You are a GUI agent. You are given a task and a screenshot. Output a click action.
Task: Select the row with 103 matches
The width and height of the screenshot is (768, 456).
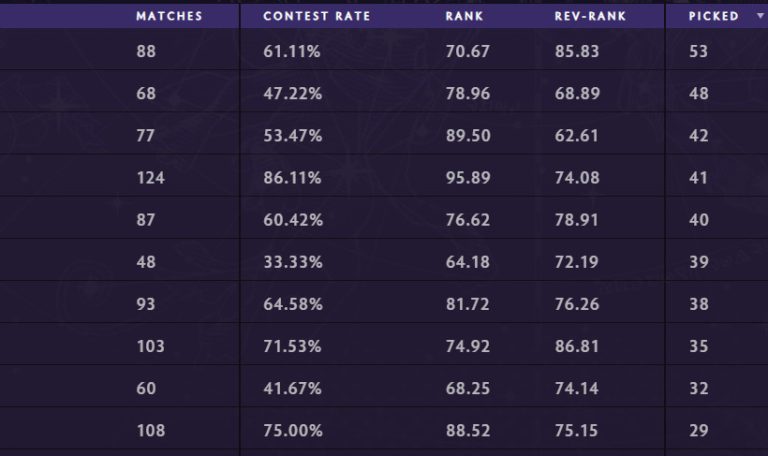pos(150,347)
